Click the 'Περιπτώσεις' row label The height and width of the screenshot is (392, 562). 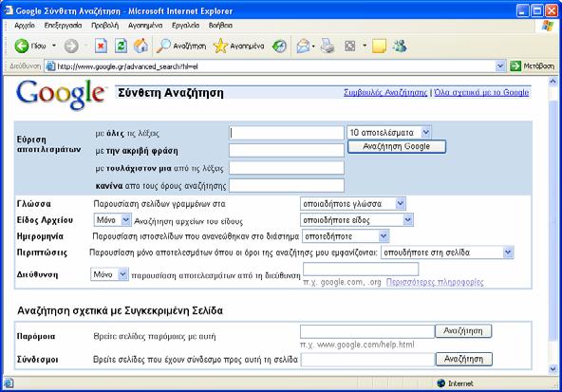click(42, 252)
